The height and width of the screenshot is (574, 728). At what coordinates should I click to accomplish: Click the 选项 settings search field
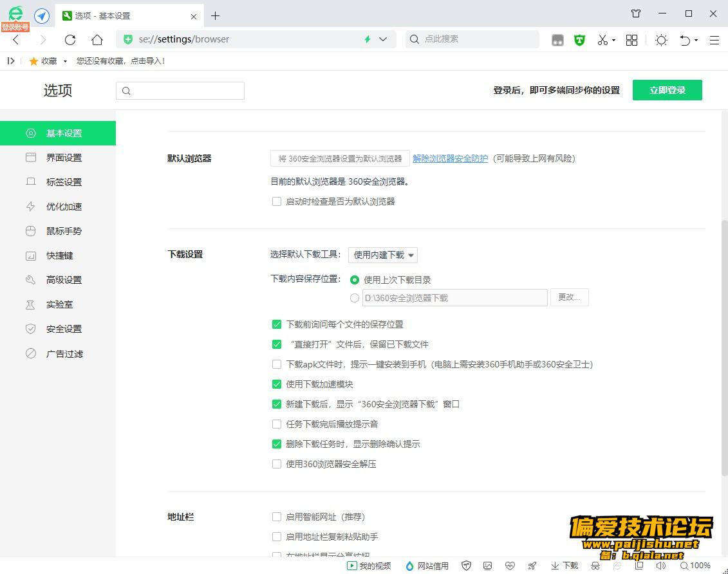coord(180,91)
